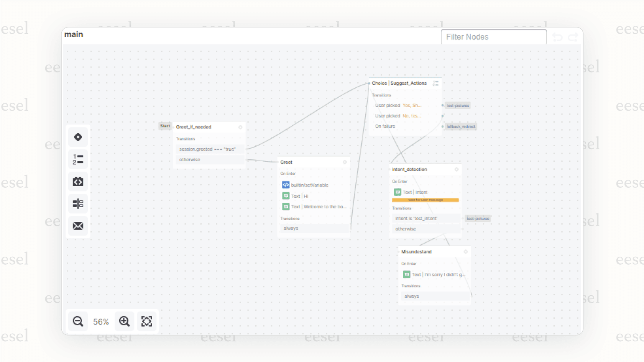Select the 'always' transition in the Greet node
The width and height of the screenshot is (644, 362).
click(x=314, y=228)
